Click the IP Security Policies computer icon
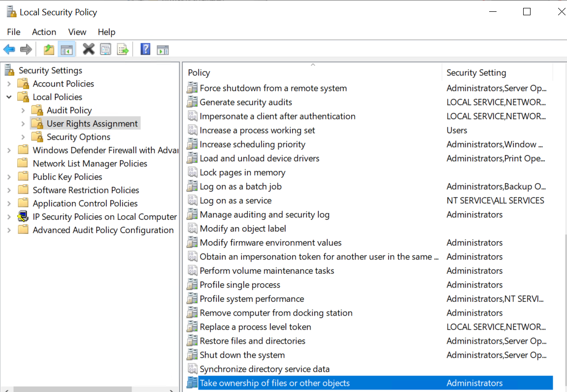567x392 pixels. (x=23, y=217)
